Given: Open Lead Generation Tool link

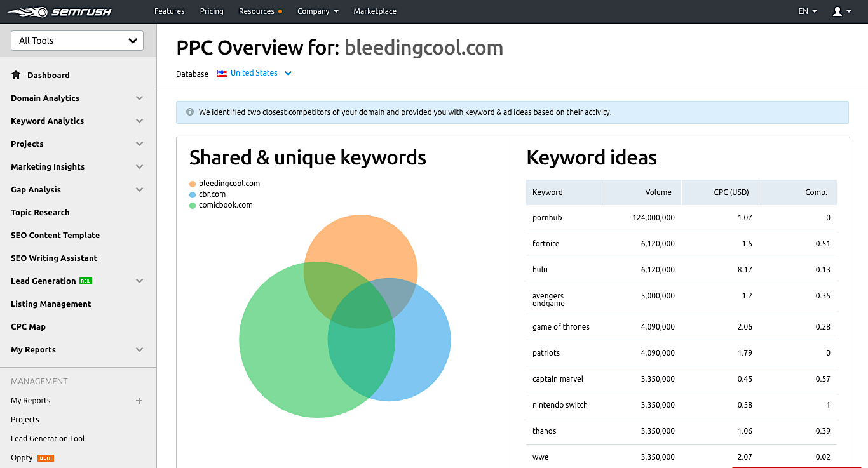Looking at the screenshot, I should (x=48, y=439).
